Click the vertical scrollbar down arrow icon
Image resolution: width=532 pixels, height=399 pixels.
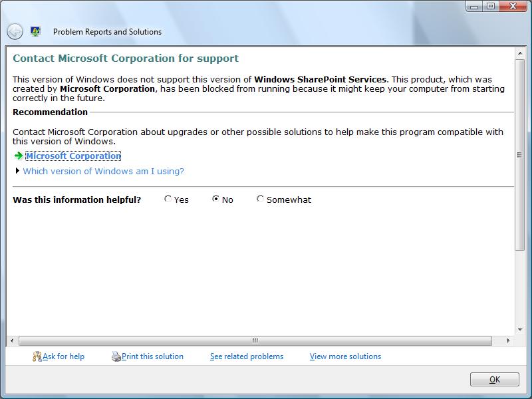click(x=521, y=329)
